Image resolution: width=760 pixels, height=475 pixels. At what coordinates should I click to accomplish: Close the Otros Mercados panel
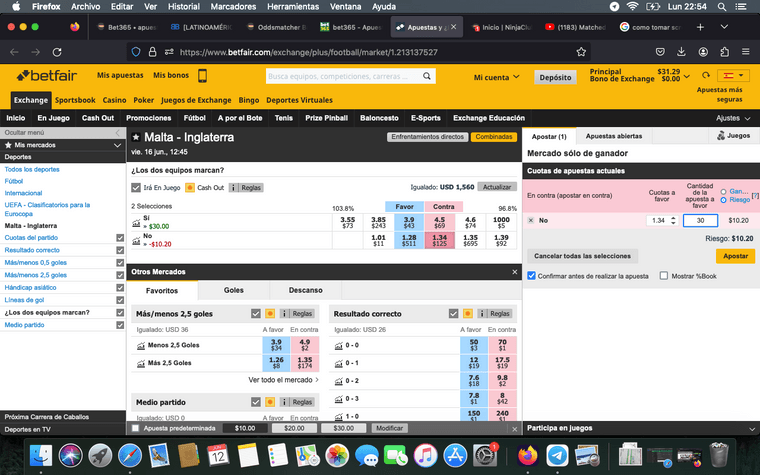515,272
